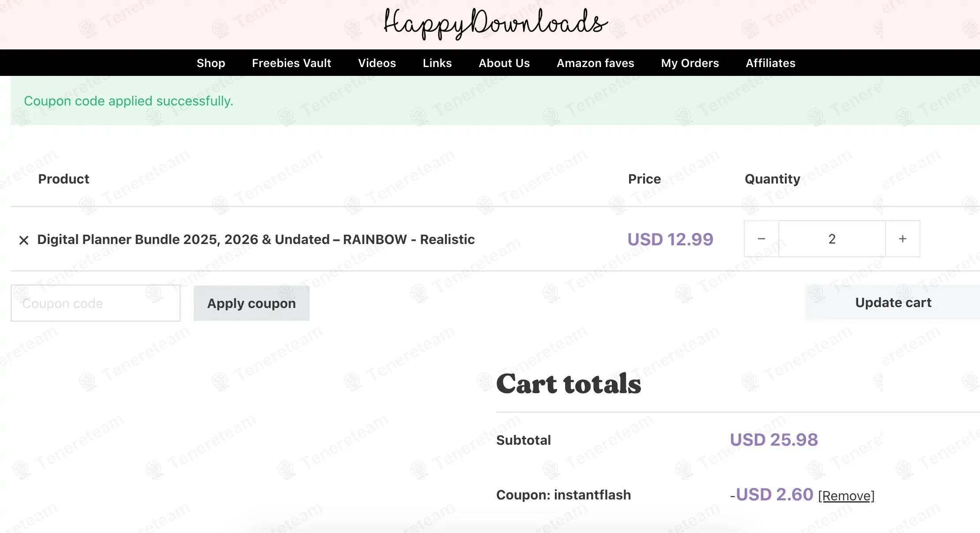Increase quantity with the plus button
Image resolution: width=980 pixels, height=533 pixels.
pos(903,239)
